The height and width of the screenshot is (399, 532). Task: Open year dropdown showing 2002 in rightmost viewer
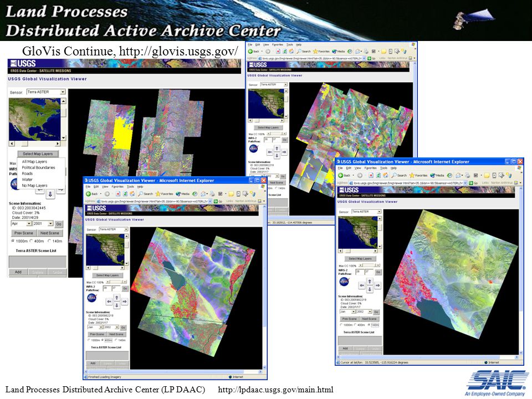coord(365,311)
